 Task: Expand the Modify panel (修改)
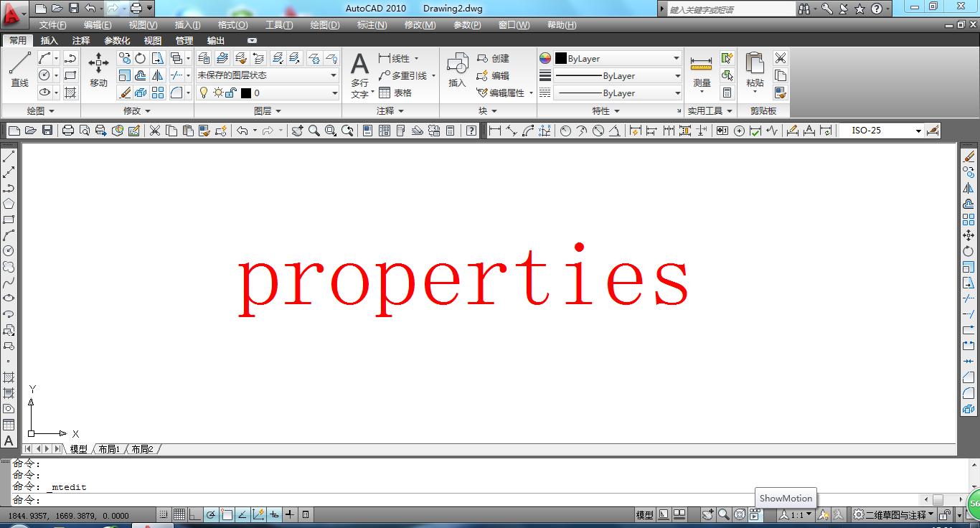[137, 110]
